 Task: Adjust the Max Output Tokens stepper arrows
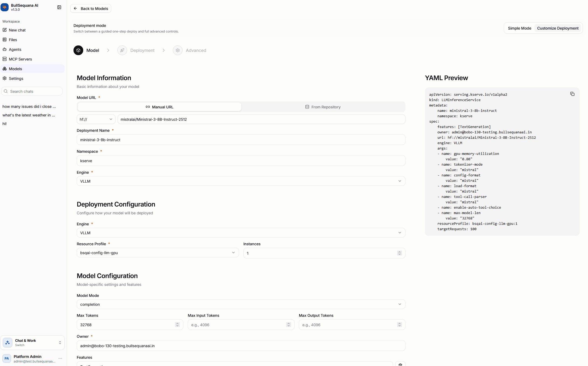point(400,325)
